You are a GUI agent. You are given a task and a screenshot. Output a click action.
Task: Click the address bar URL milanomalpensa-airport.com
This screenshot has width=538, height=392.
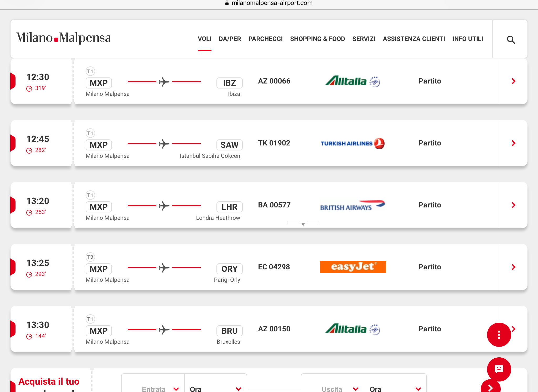[x=272, y=3]
